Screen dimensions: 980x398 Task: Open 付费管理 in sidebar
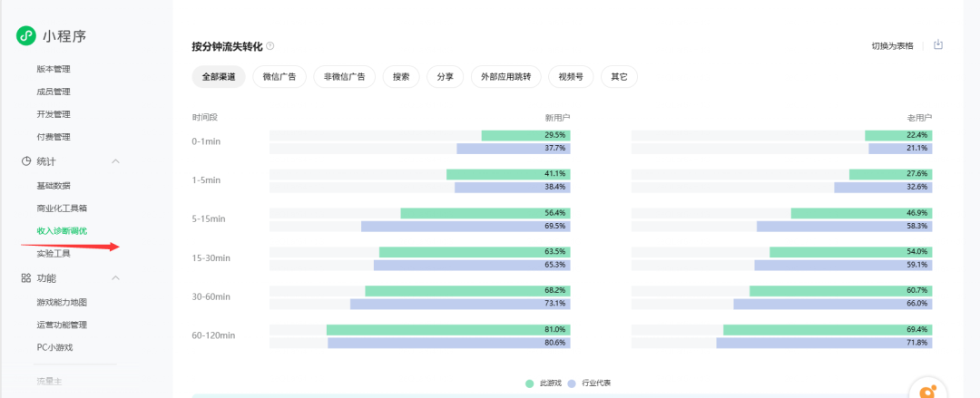click(x=54, y=137)
